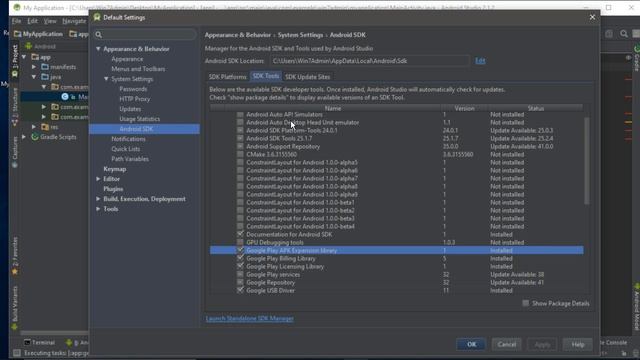The height and width of the screenshot is (360, 640).
Task: Open Search Everywhere magnifier in main window
Action: pos(624,34)
